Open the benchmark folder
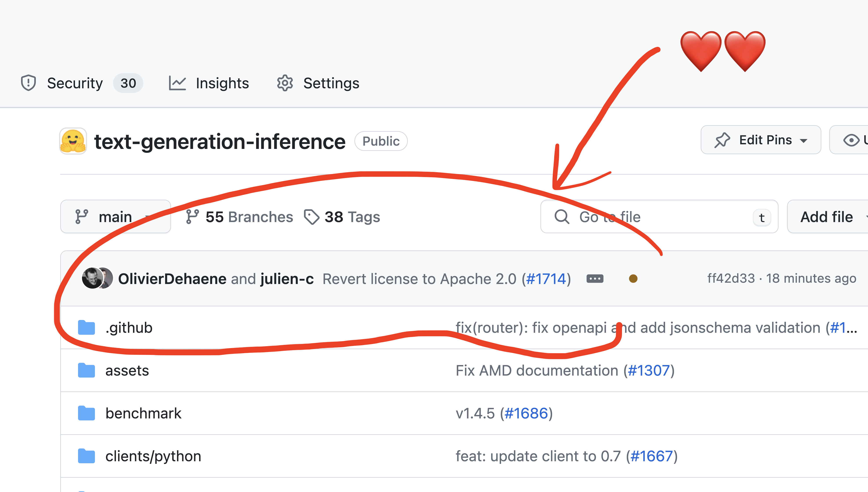868x492 pixels. pyautogui.click(x=143, y=413)
